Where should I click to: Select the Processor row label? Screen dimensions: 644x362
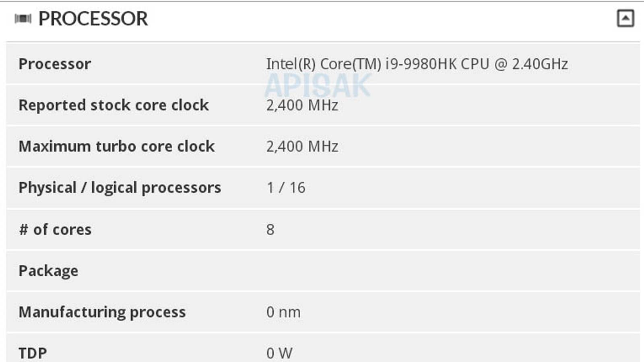(x=55, y=64)
